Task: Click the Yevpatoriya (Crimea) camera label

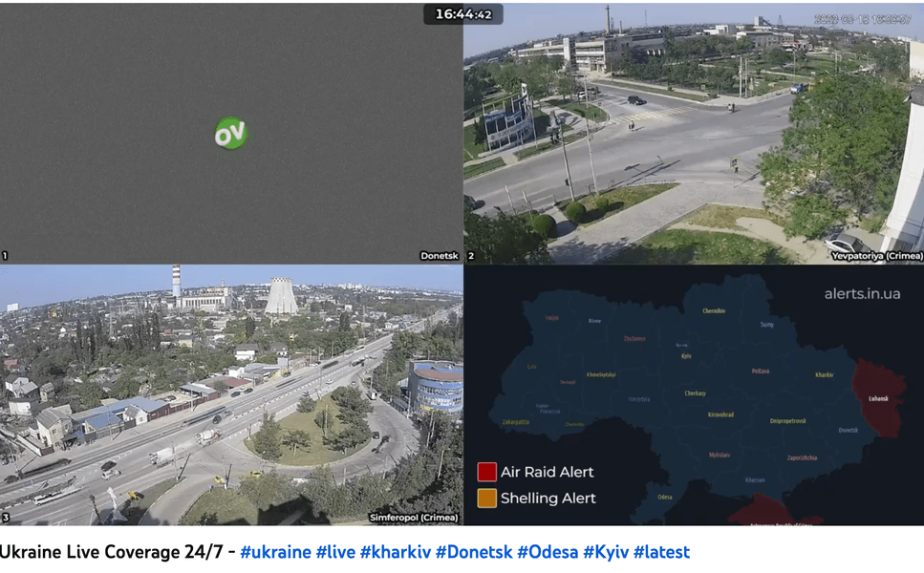Action: pos(877,256)
